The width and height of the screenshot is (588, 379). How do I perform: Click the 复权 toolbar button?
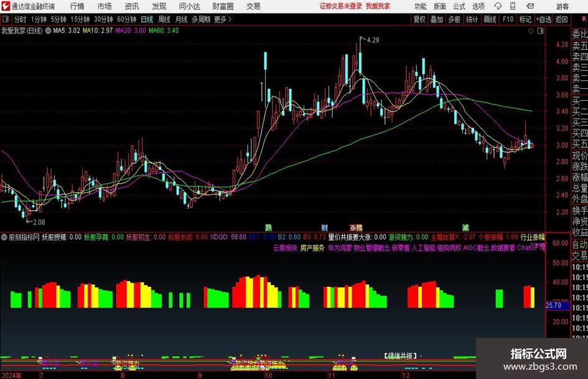419,19
